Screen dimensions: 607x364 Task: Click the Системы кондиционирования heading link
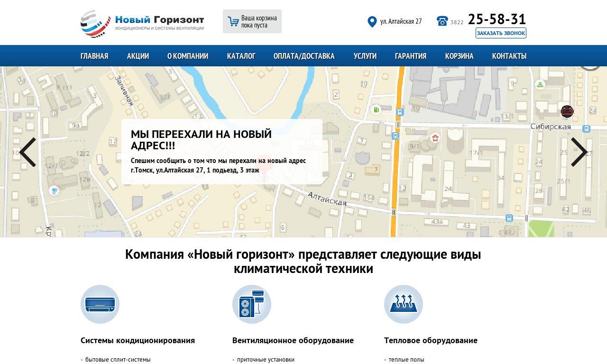[138, 340]
